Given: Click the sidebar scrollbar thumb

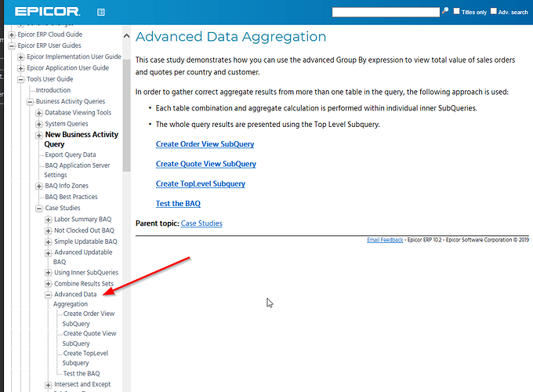Looking at the screenshot, I should pyautogui.click(x=126, y=115).
